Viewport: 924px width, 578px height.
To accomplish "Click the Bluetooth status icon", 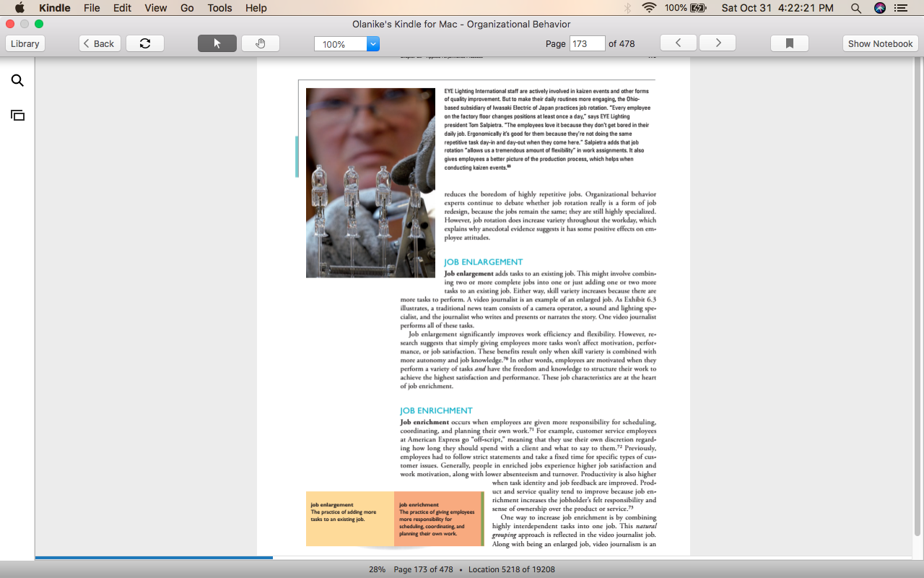I will click(x=627, y=8).
